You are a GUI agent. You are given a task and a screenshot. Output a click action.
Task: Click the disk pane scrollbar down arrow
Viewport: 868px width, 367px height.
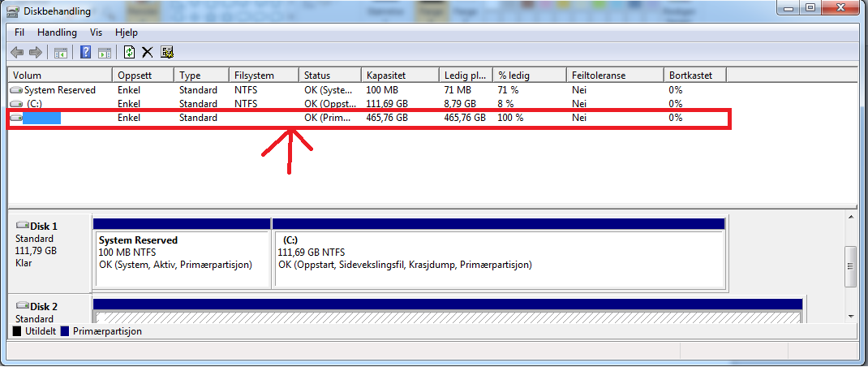(852, 316)
